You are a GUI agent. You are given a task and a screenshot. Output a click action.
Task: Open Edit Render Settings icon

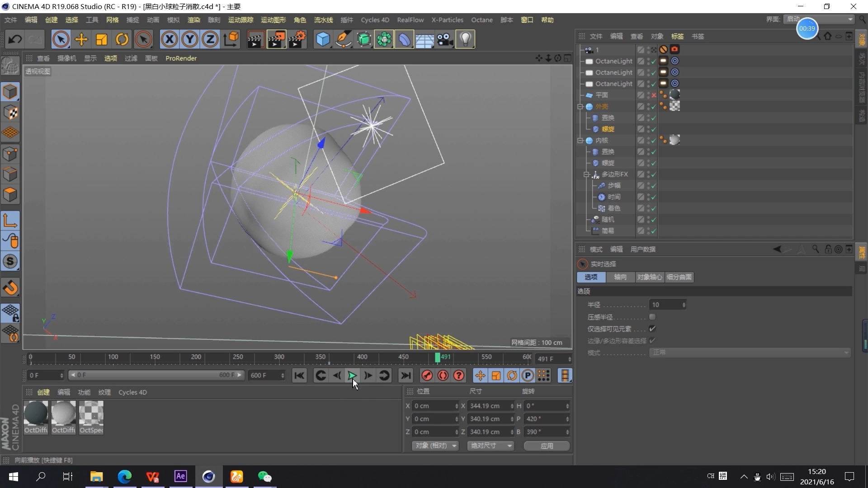pos(297,39)
